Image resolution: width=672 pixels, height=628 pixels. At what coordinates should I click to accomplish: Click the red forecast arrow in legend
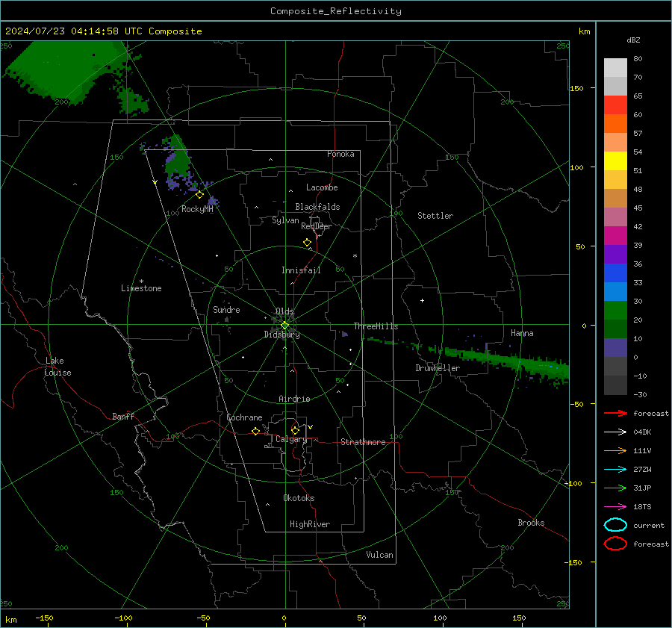(615, 413)
